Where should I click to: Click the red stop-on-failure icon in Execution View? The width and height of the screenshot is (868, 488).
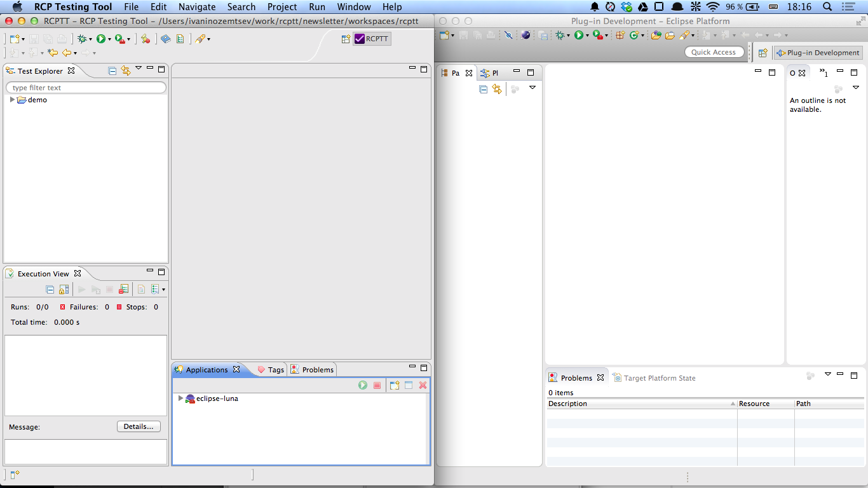(x=124, y=289)
